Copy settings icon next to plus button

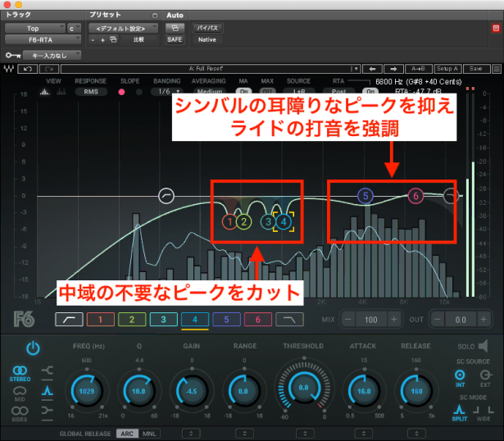113,39
